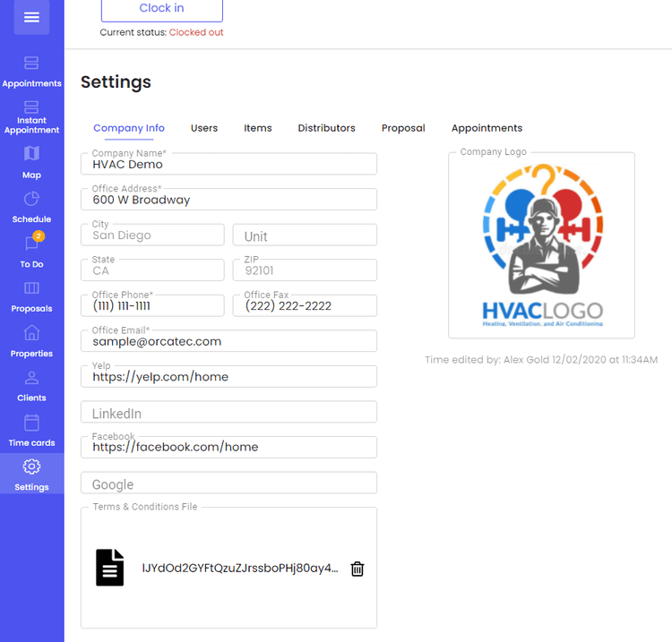
Task: Click the Company Logo image
Action: 541,245
